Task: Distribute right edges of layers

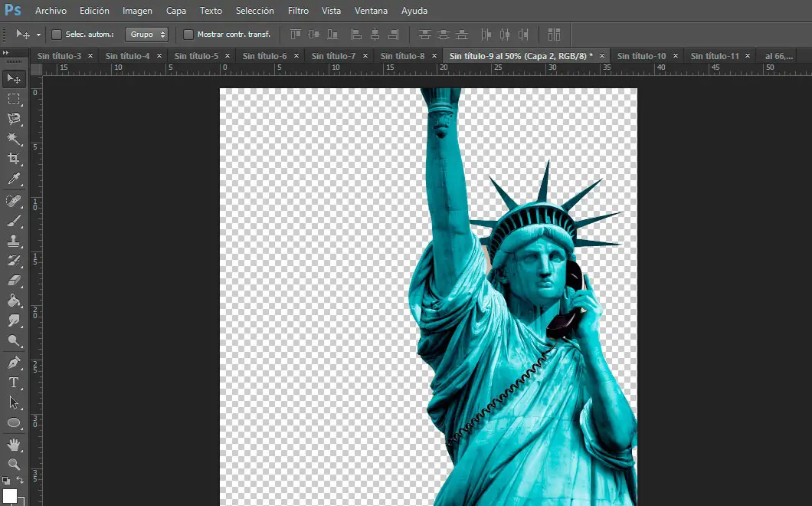Action: coord(523,34)
